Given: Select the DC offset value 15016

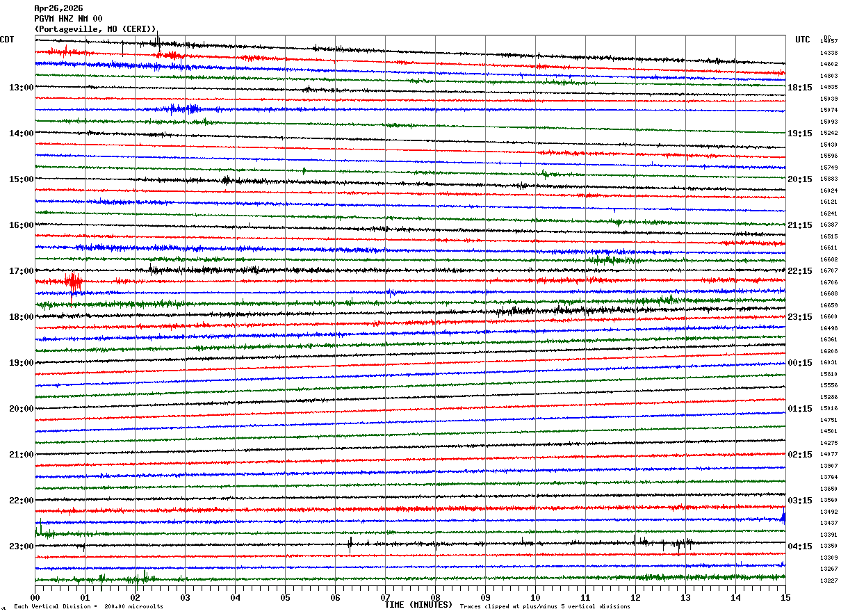Looking at the screenshot, I should pos(828,409).
